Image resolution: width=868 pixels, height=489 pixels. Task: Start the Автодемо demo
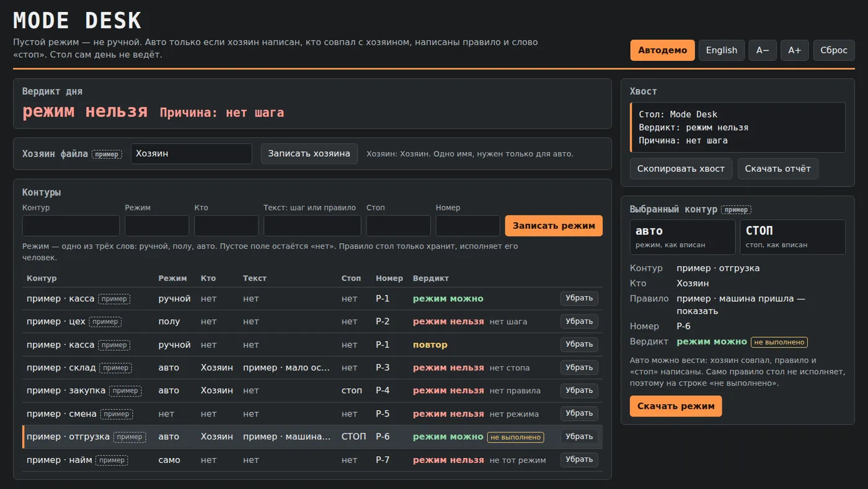coord(662,50)
